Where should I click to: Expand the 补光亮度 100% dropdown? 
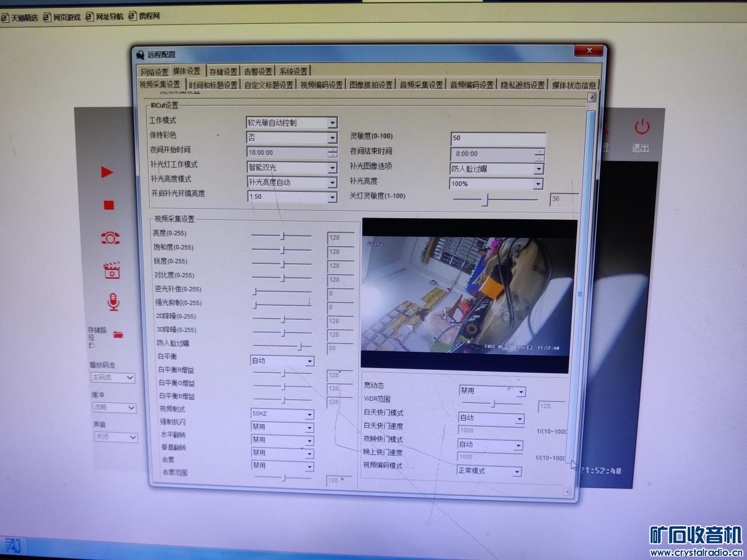[539, 184]
